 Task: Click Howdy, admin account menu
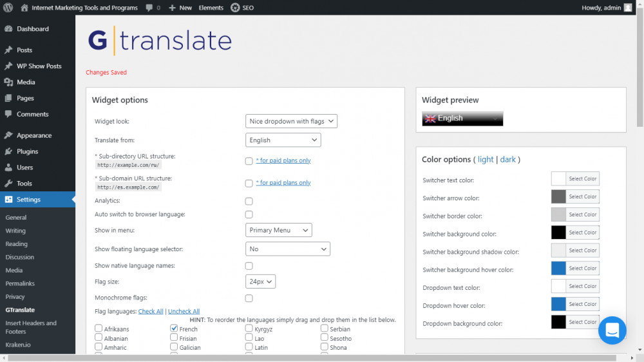606,7
